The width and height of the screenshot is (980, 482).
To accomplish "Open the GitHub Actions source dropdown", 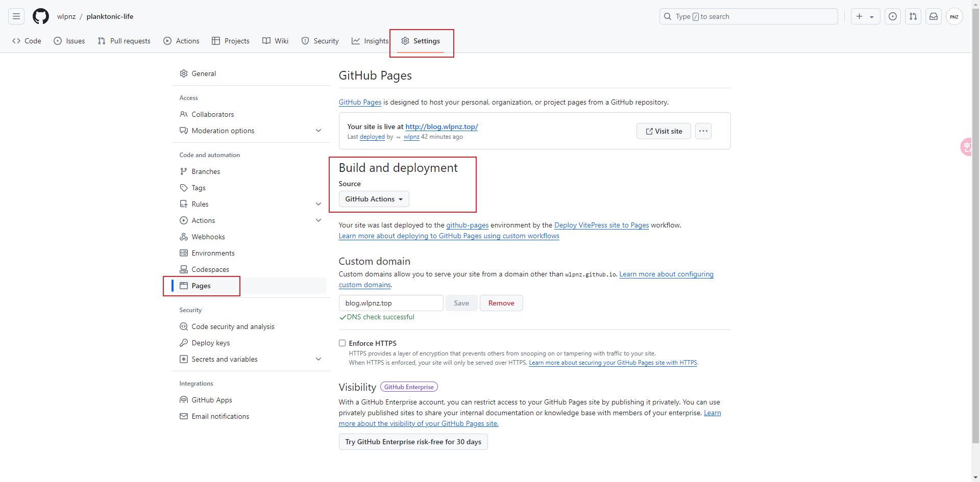I will point(374,199).
